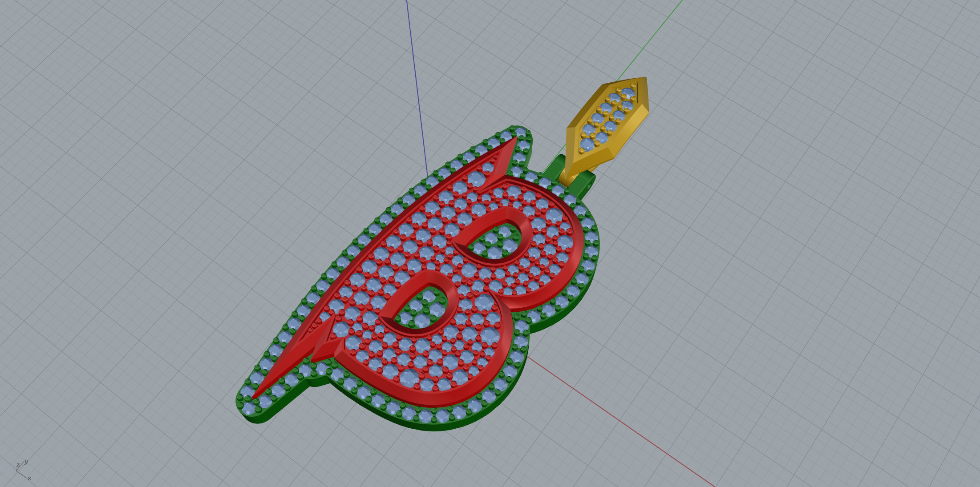Click the world axes icon in the viewport corner

[23, 470]
